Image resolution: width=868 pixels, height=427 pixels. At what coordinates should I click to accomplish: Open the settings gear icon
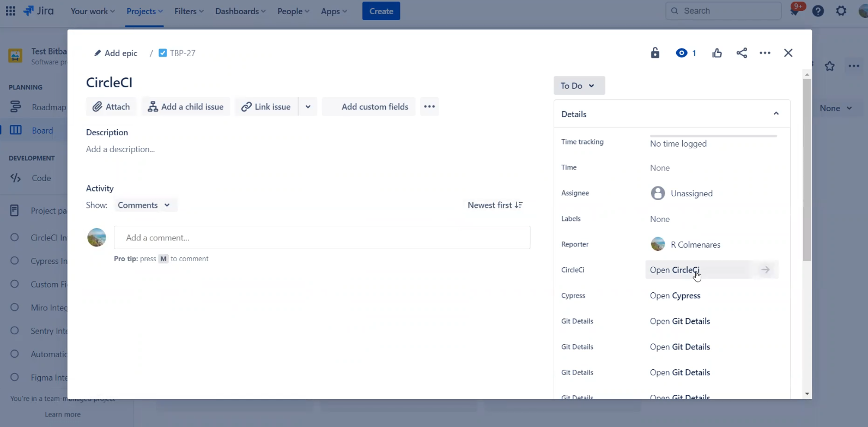point(841,11)
